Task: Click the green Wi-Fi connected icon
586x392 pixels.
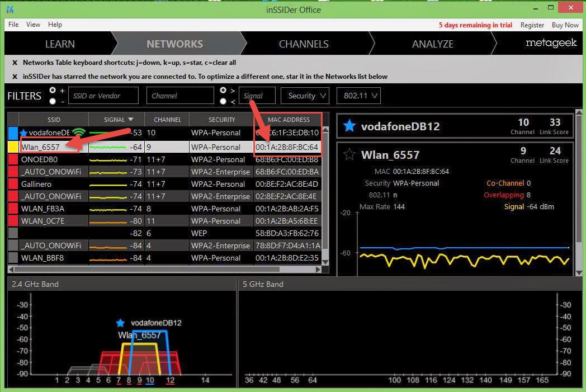Action: coord(79,133)
